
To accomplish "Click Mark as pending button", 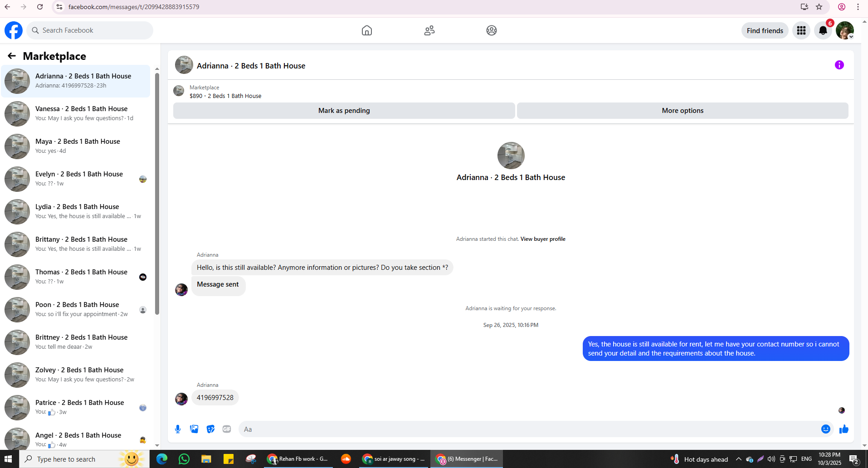I will (344, 111).
